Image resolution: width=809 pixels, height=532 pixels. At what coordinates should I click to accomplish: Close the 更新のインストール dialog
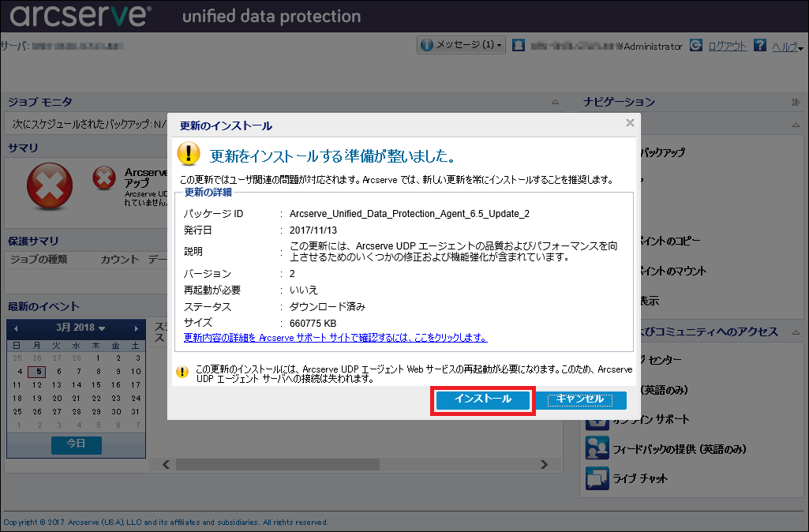click(630, 123)
